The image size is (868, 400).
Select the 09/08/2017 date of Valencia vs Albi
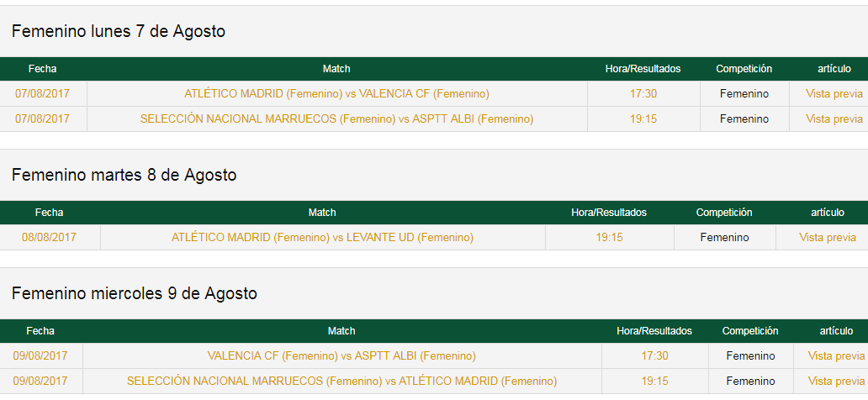pos(40,355)
